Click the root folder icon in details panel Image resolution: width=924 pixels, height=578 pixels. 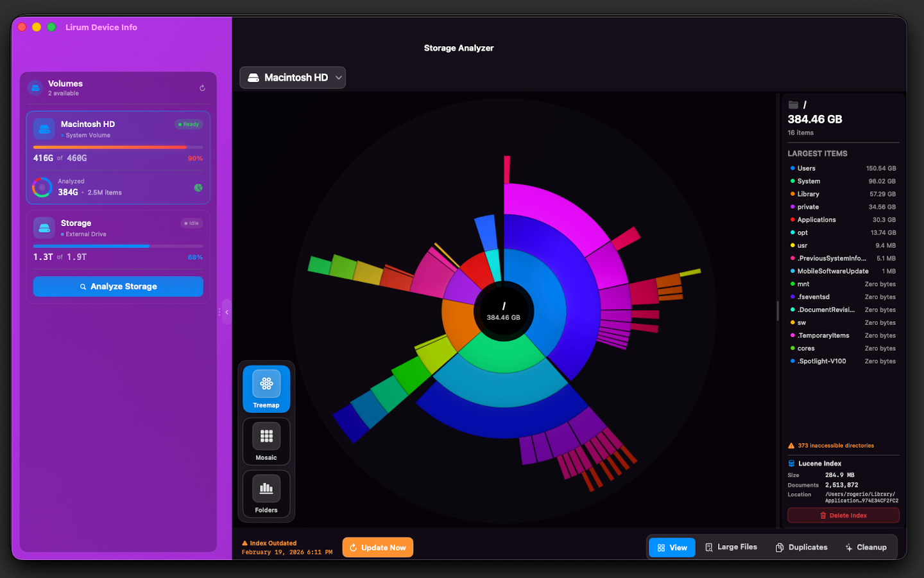(794, 105)
